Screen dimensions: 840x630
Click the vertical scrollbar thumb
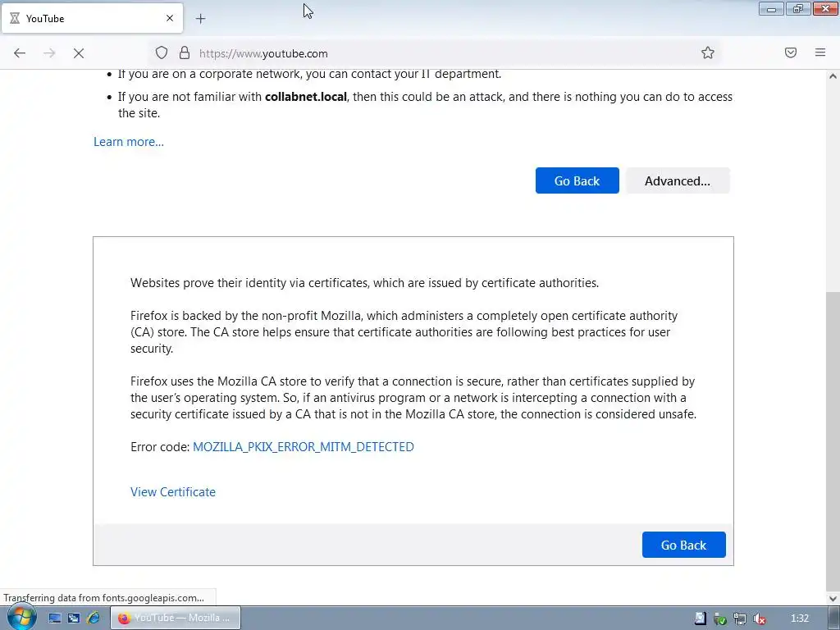(833, 441)
